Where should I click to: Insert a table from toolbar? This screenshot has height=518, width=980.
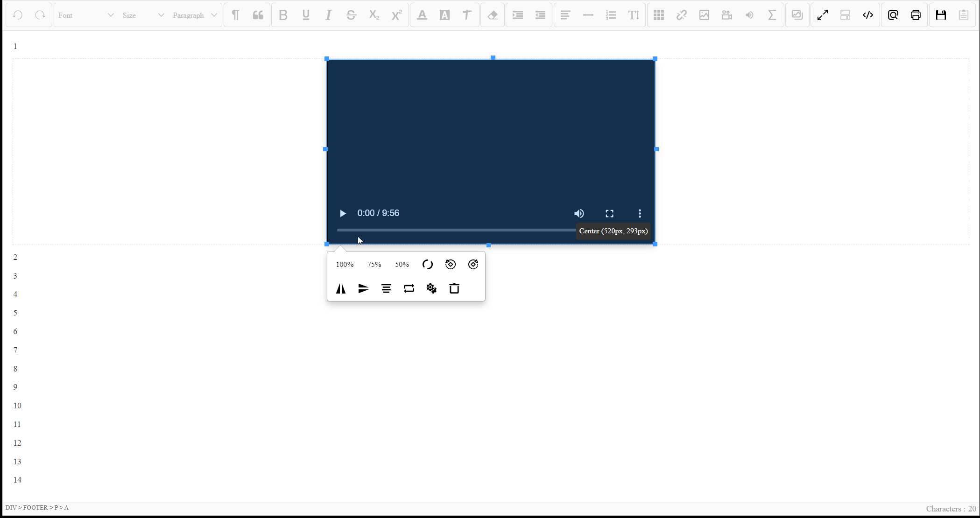[x=659, y=15]
